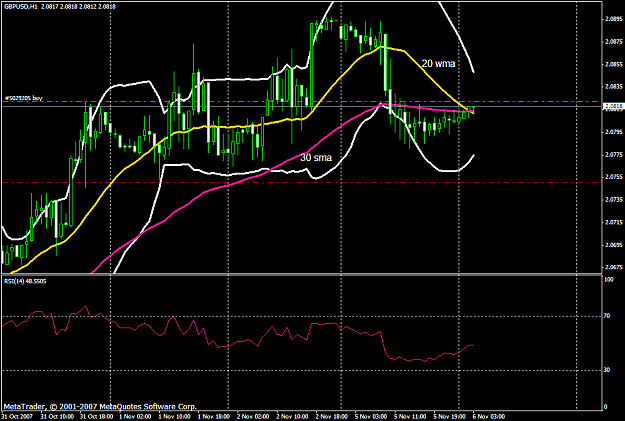
Task: Click the '20 wma' text label
Action: [x=438, y=63]
